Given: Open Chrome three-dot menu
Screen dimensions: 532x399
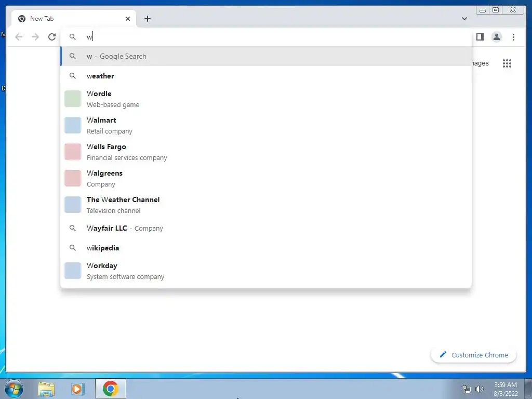Looking at the screenshot, I should [513, 37].
